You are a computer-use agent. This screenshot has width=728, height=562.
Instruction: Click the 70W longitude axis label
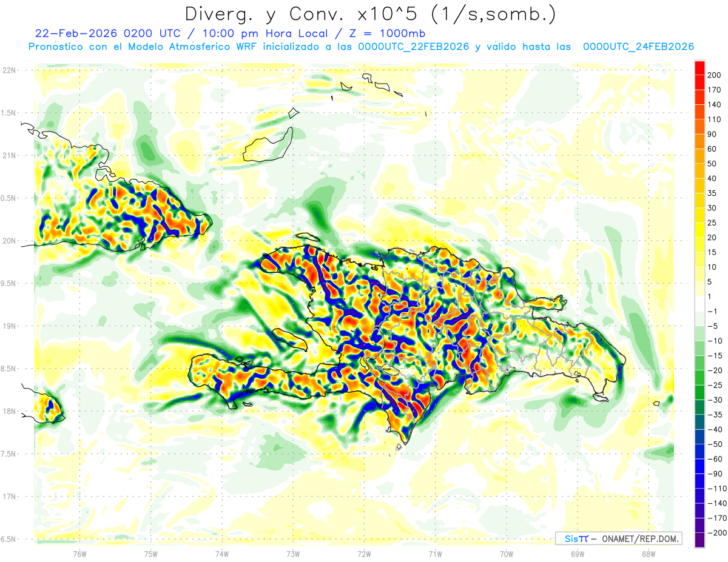pos(507,554)
